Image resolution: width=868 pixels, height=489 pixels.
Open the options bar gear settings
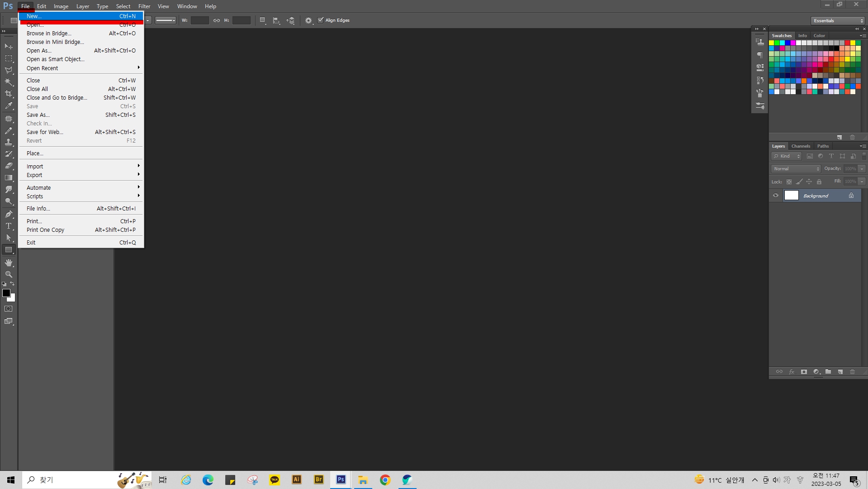pos(308,20)
